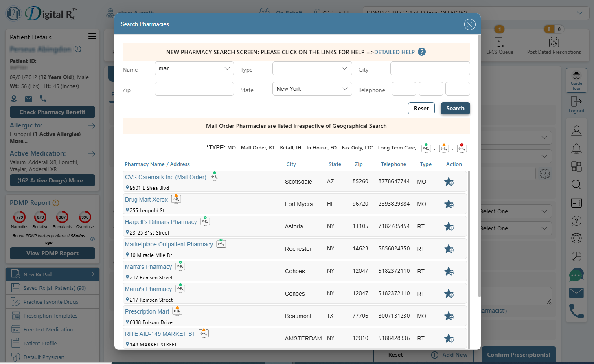Expand the New Rx Pad chevron
Screen dimensions: 594x364
click(93, 274)
